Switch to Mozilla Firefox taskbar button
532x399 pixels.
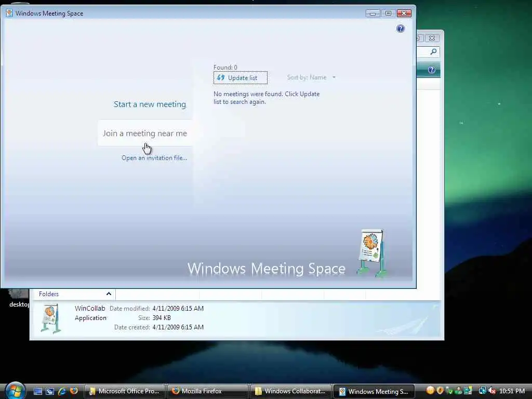point(208,391)
